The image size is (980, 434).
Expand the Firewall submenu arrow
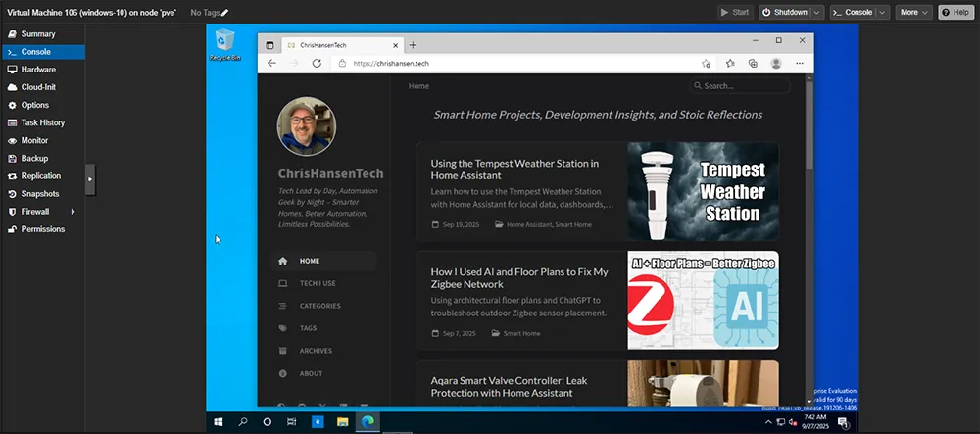[x=72, y=212]
